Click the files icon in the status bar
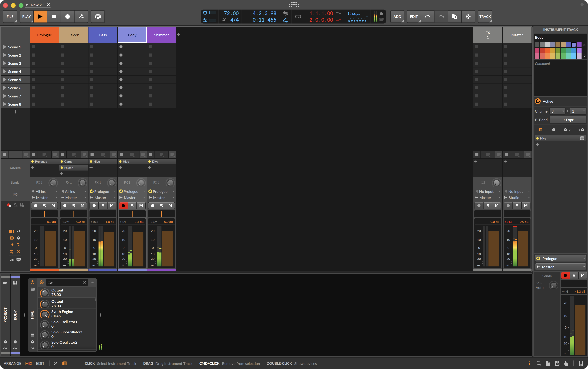The width and height of the screenshot is (588, 369). click(548, 363)
